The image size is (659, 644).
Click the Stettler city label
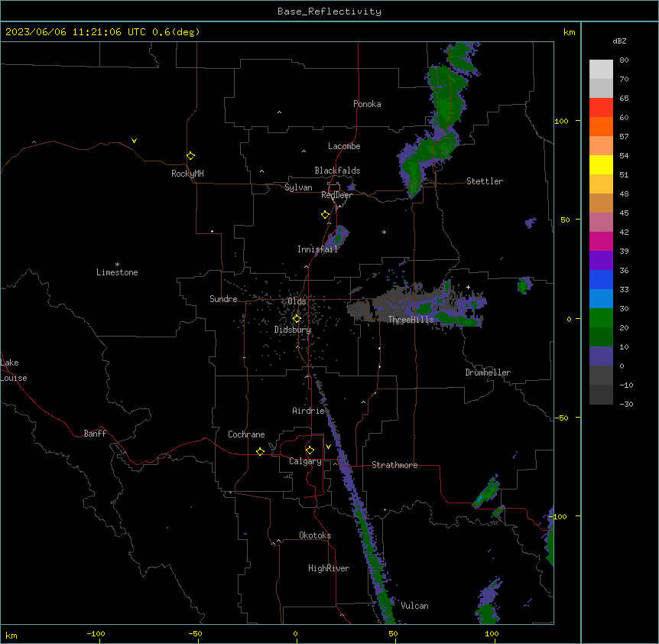485,181
